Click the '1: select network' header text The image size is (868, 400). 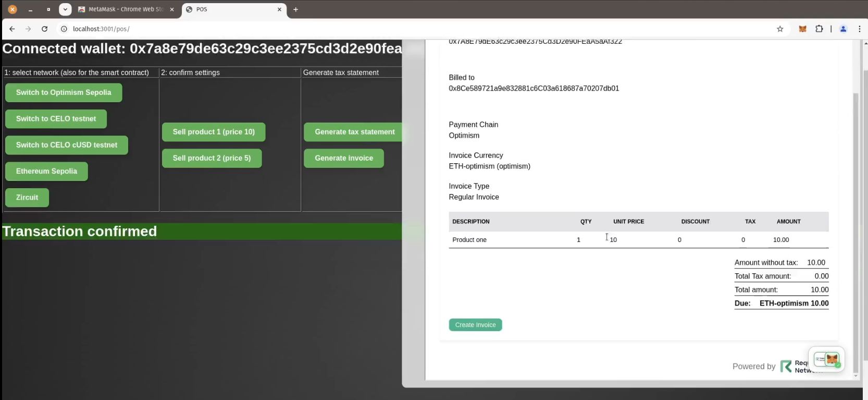[77, 72]
